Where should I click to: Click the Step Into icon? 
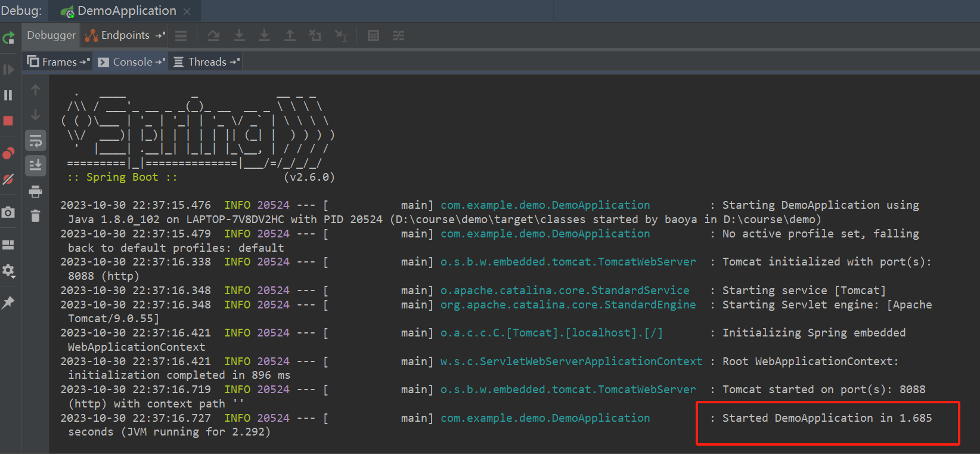click(239, 36)
